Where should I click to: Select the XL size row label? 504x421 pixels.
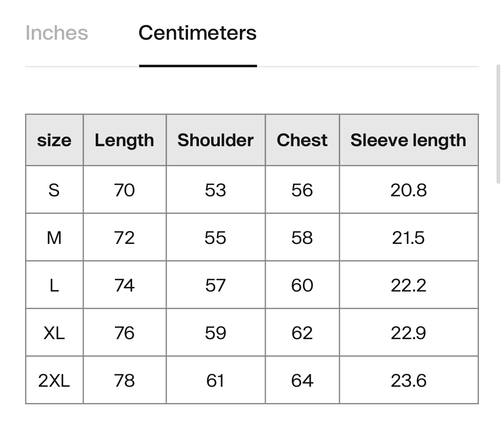[54, 333]
